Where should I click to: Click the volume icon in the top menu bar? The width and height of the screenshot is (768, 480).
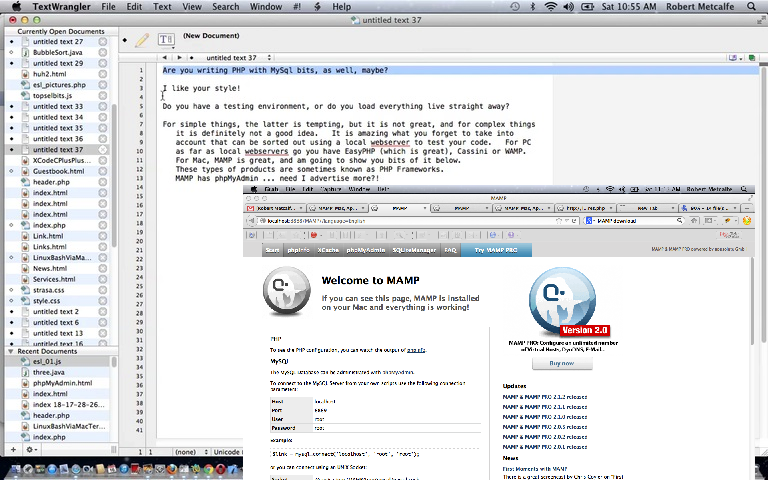point(568,6)
